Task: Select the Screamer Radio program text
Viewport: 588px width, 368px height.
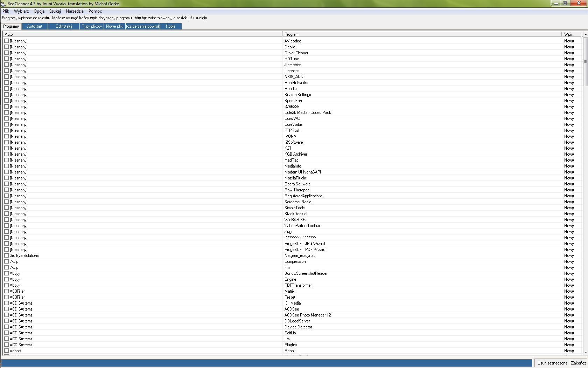Action: coord(298,202)
